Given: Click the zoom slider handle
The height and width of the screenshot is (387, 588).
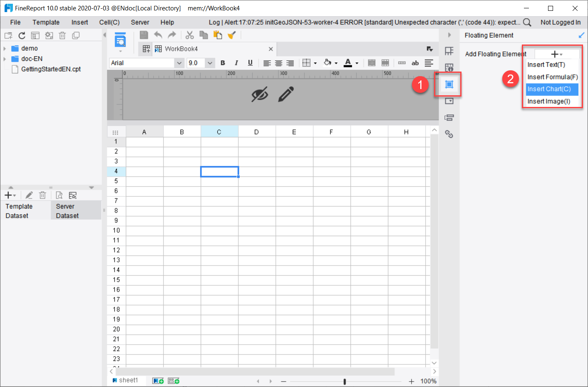Looking at the screenshot, I should [x=345, y=382].
